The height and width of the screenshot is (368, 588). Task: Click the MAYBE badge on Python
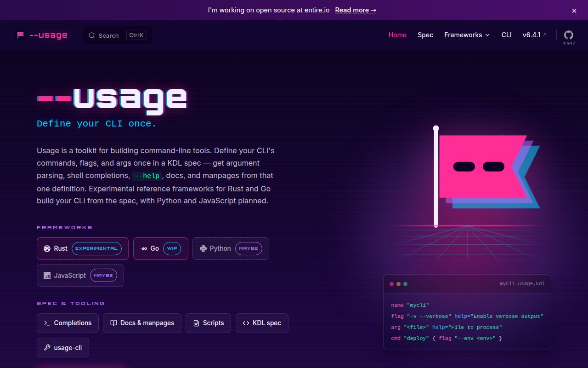click(249, 248)
